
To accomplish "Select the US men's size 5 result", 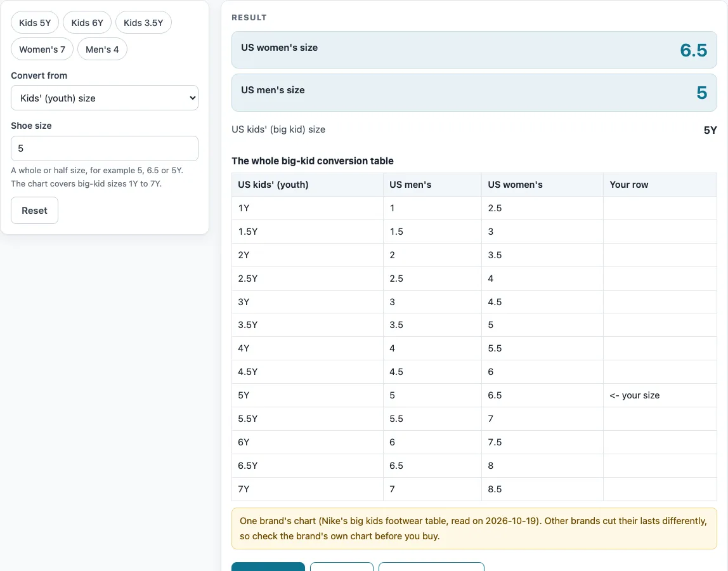I will 474,93.
